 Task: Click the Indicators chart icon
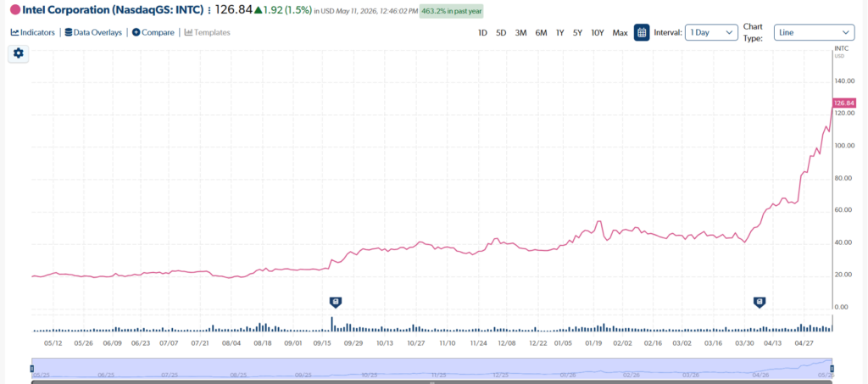15,33
